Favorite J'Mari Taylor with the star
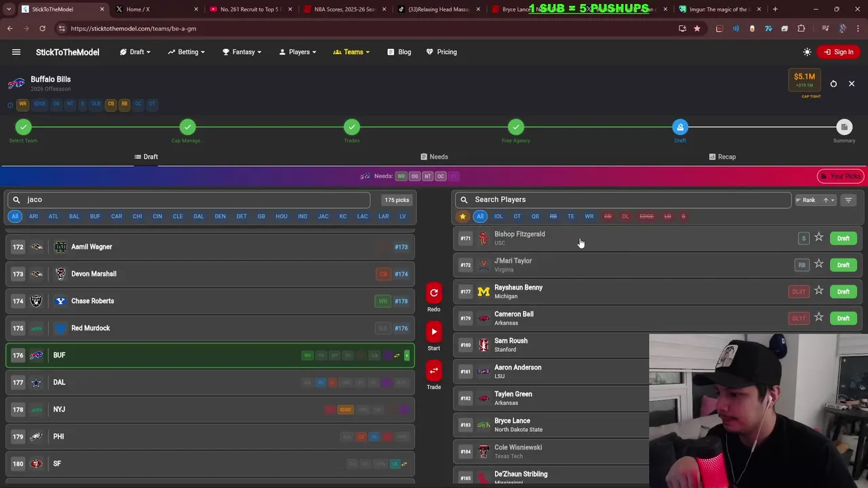Image resolution: width=868 pixels, height=488 pixels. [x=818, y=264]
